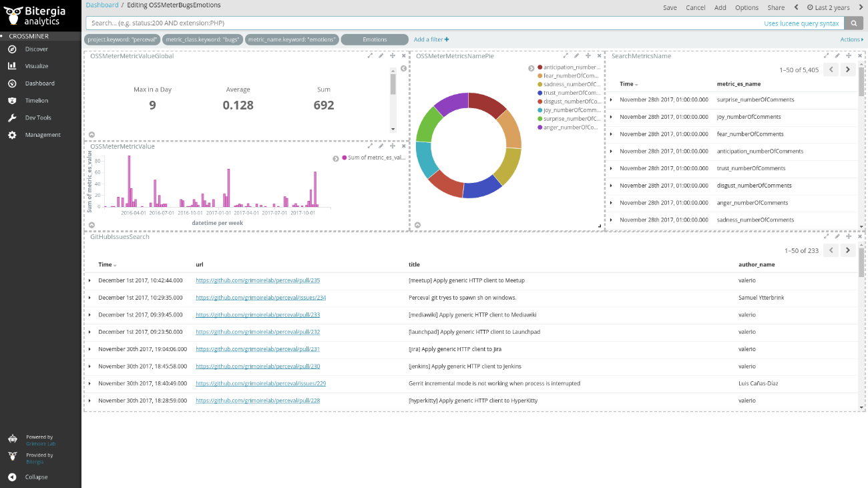Expand the perceval/issues/234 row
The width and height of the screenshot is (868, 488).
click(x=89, y=298)
